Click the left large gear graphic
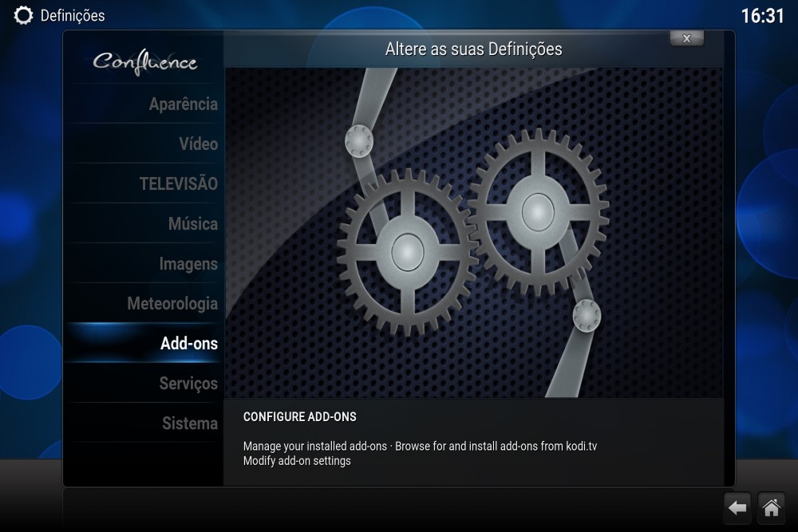 [x=406, y=250]
